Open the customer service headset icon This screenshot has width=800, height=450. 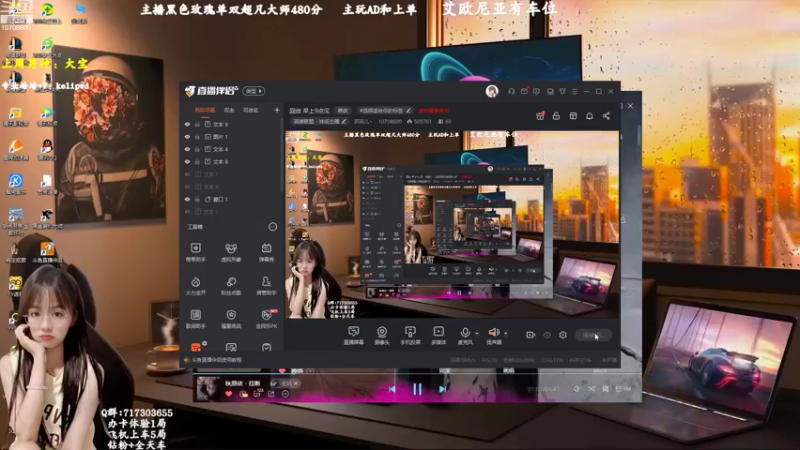coord(511,91)
